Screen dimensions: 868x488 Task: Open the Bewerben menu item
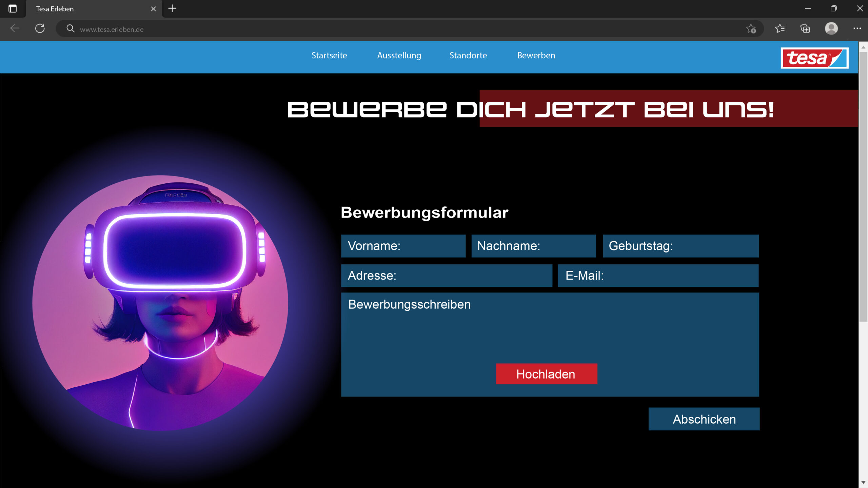pos(536,55)
